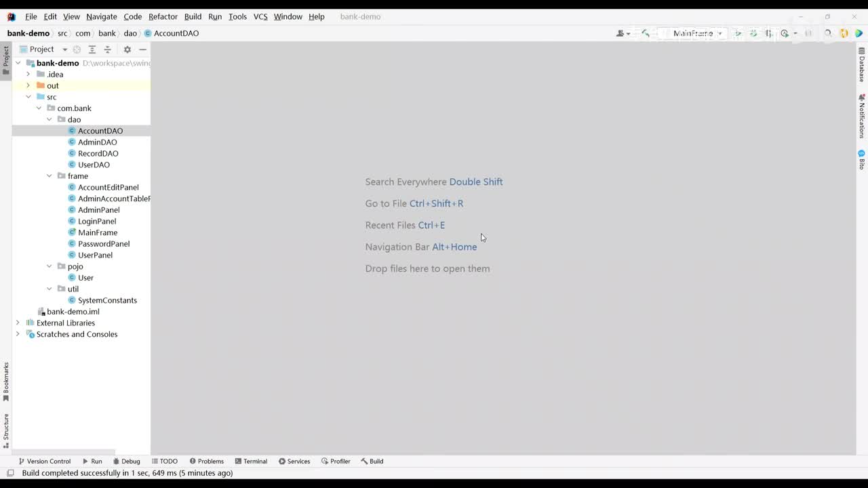This screenshot has height=488, width=868.
Task: Click the search everywhere magnifier icon
Action: click(x=827, y=33)
